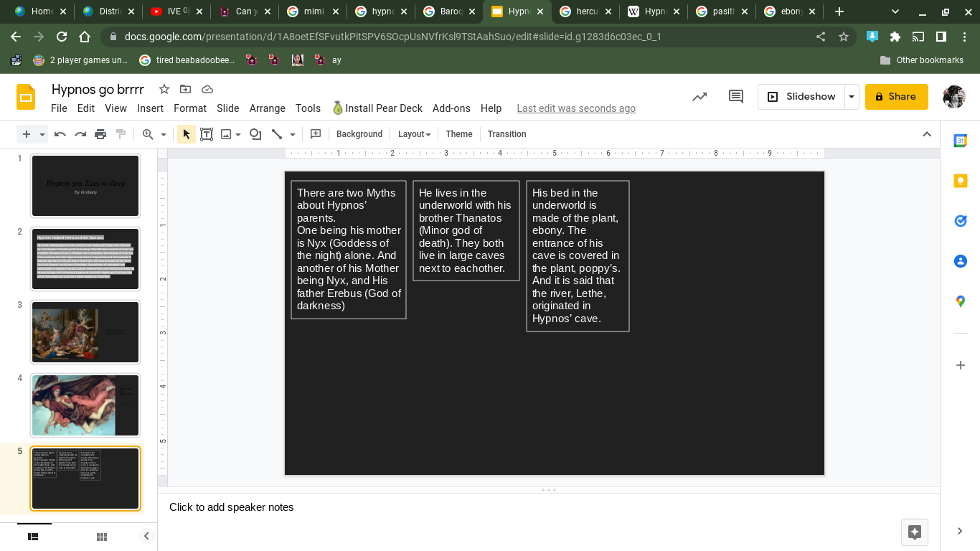Hide the right side panel

(x=960, y=531)
